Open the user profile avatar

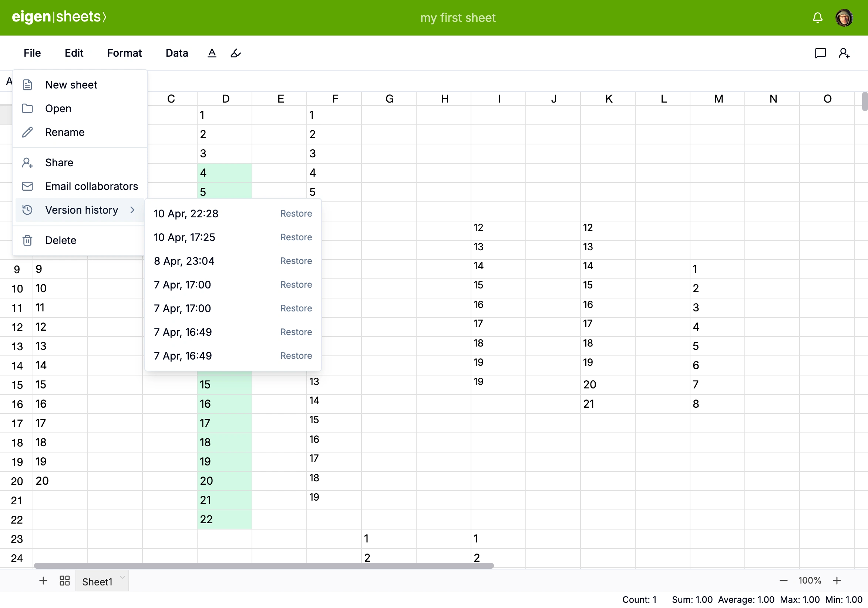pyautogui.click(x=844, y=18)
